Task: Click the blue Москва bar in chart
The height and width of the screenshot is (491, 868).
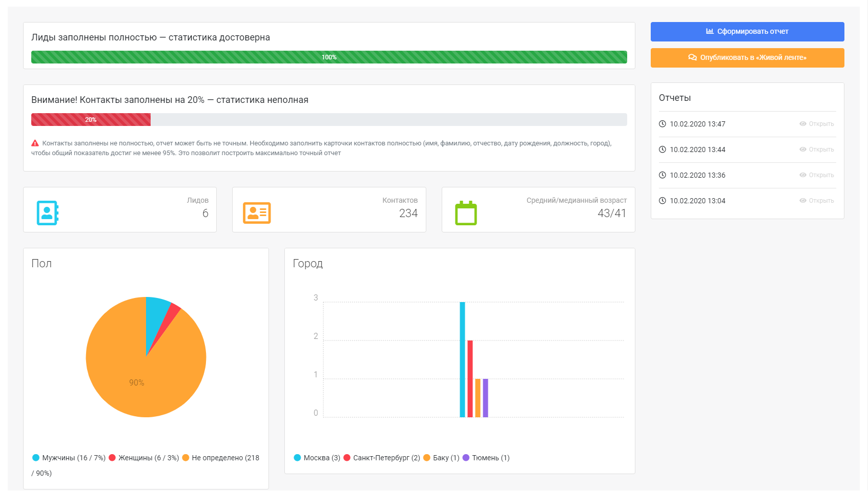Action: tap(462, 359)
